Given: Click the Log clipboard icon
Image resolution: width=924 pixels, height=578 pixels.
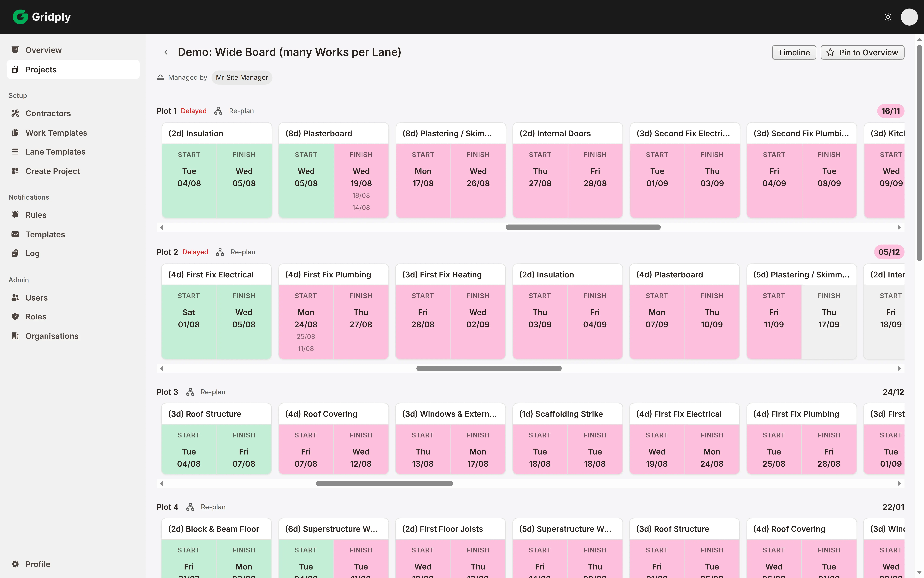Looking at the screenshot, I should 15,253.
